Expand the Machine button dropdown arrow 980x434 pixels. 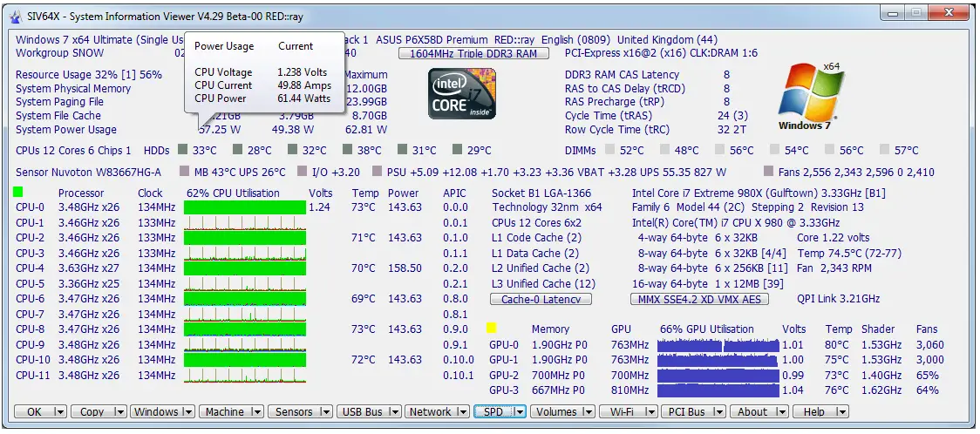[257, 411]
